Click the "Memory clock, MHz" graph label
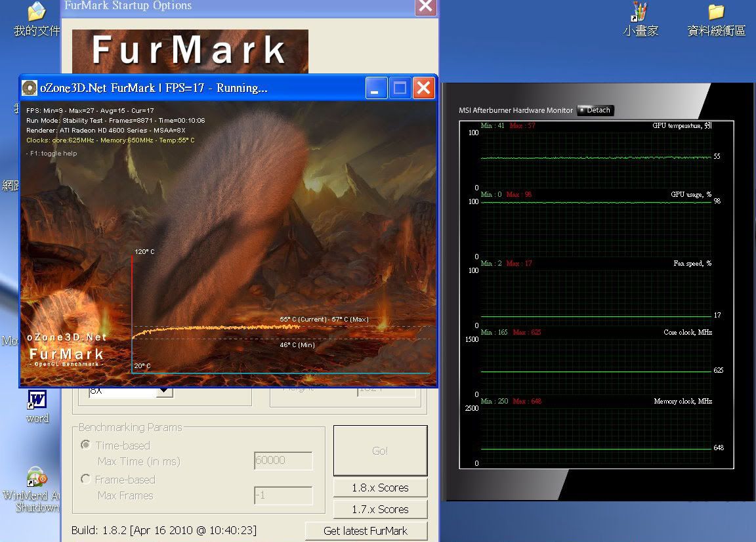The image size is (756, 542). click(683, 401)
